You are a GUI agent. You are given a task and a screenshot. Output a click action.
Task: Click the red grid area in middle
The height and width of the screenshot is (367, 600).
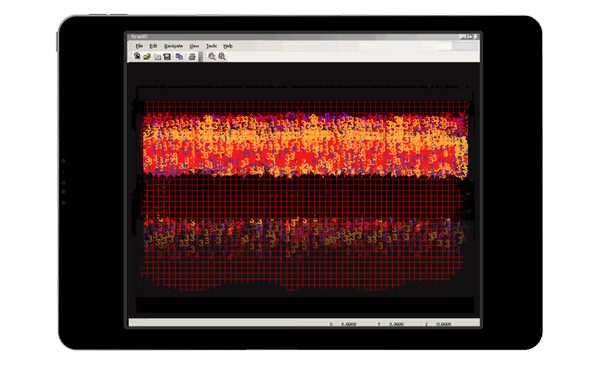305,198
